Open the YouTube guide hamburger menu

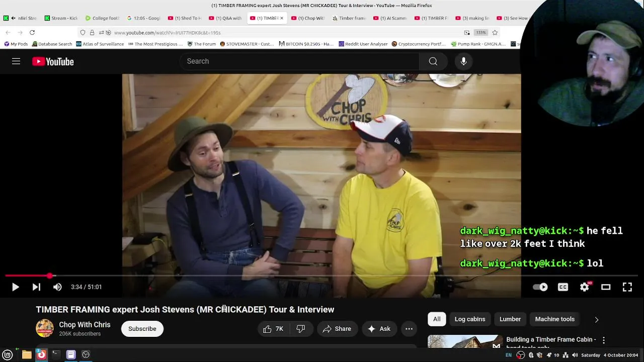pos(16,61)
